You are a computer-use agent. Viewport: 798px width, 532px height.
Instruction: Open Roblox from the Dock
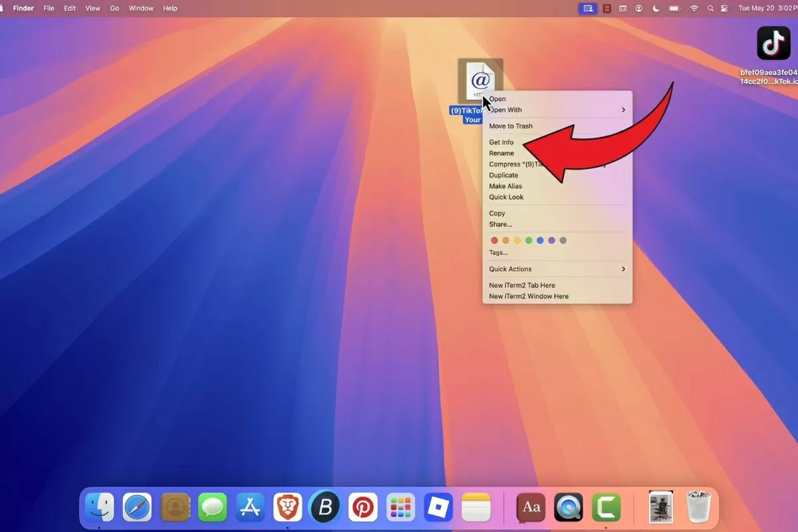coord(438,508)
